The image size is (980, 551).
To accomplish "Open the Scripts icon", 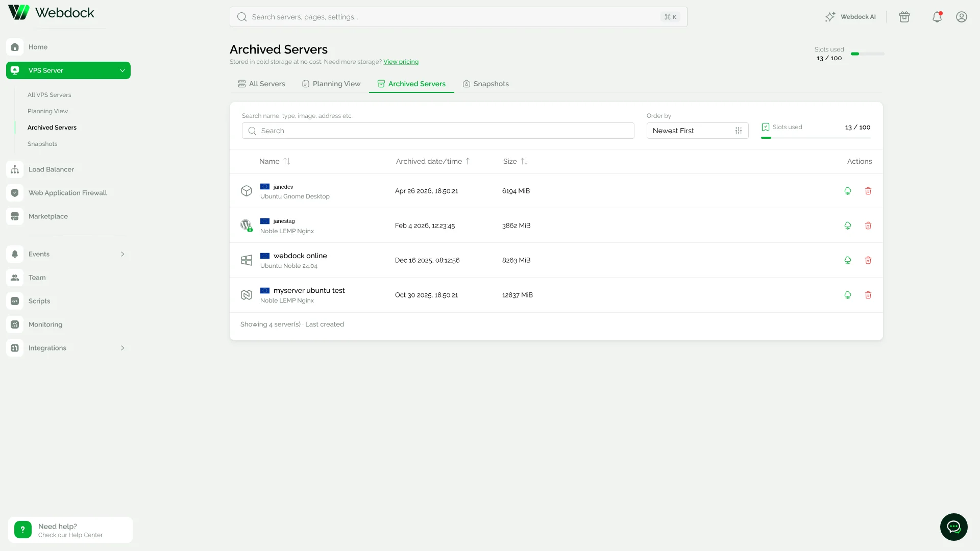I will point(15,301).
